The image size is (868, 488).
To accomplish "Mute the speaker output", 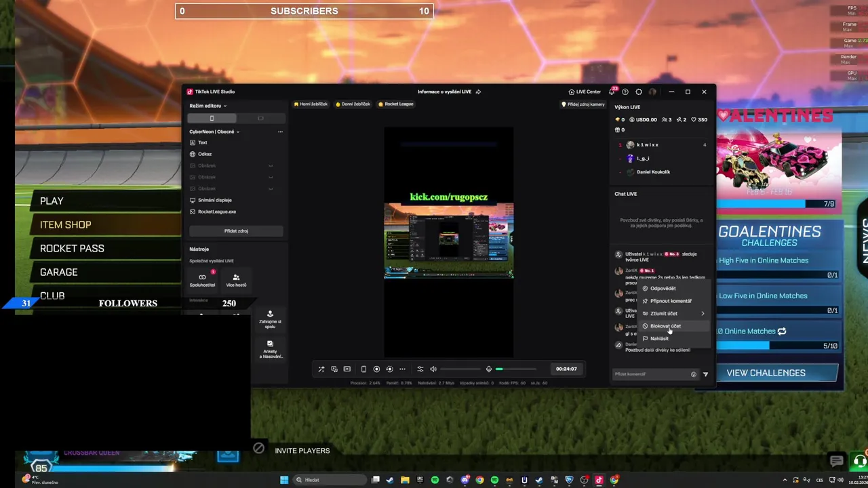I will pyautogui.click(x=433, y=369).
